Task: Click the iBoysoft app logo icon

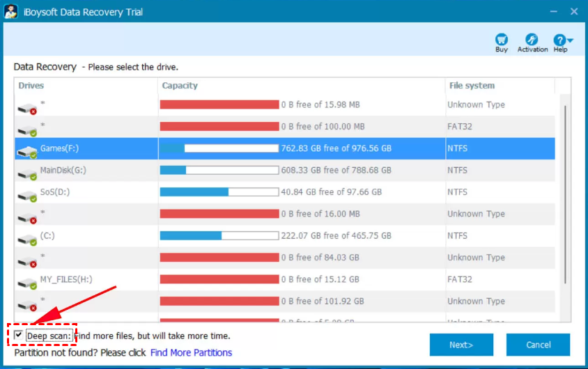Action: point(11,12)
